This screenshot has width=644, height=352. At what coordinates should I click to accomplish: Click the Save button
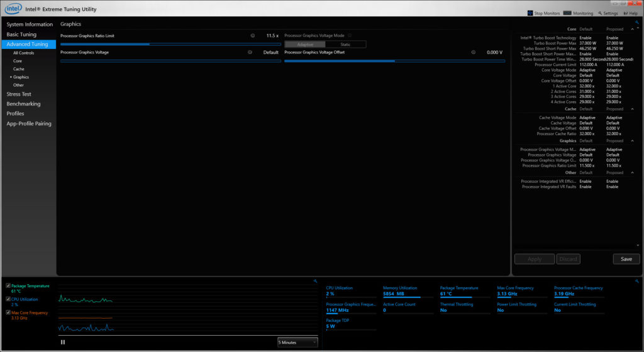click(x=626, y=259)
